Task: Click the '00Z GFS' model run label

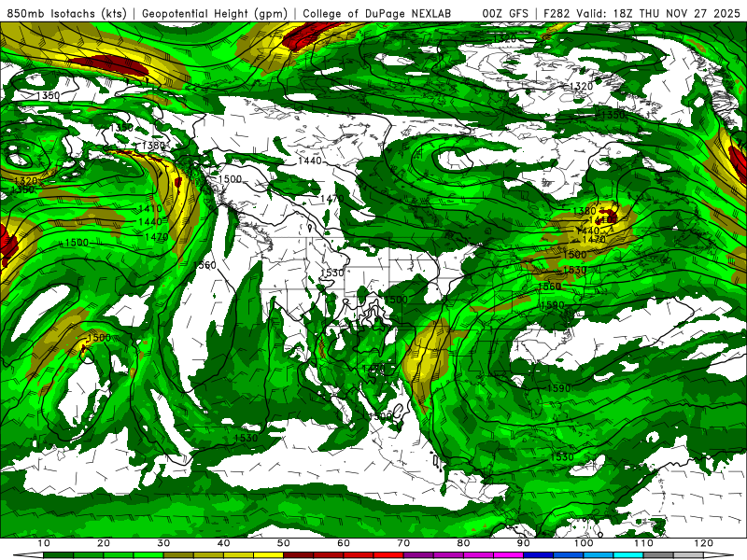Action: coord(505,13)
